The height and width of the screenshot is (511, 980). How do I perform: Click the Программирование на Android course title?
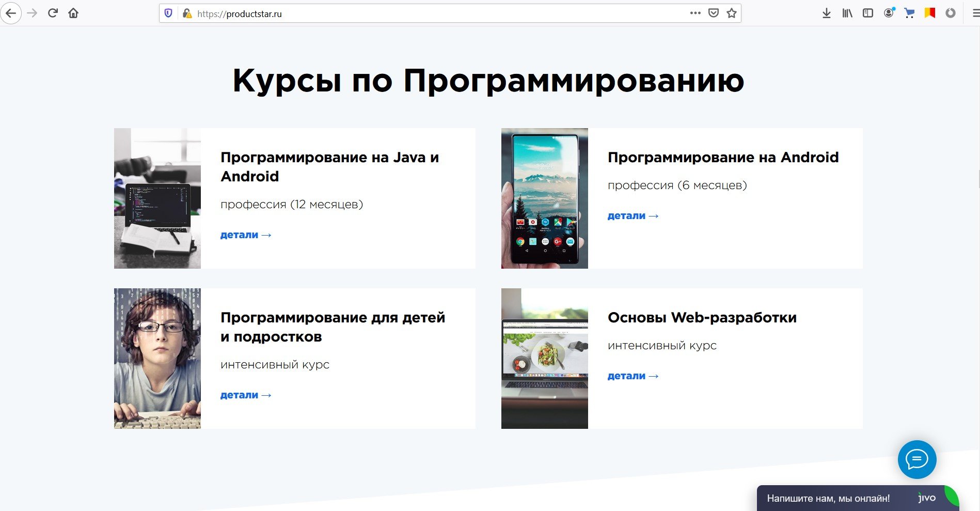click(x=723, y=157)
